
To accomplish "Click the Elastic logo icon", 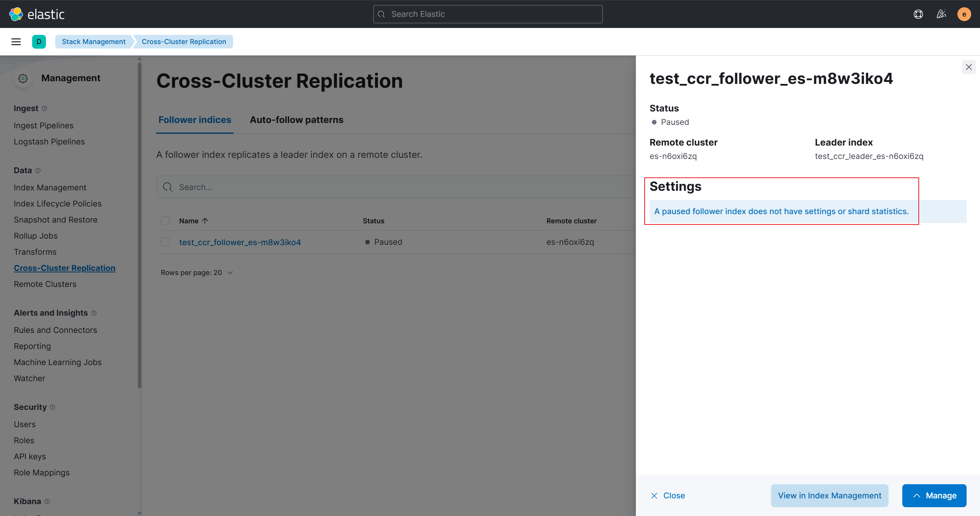I will point(16,14).
